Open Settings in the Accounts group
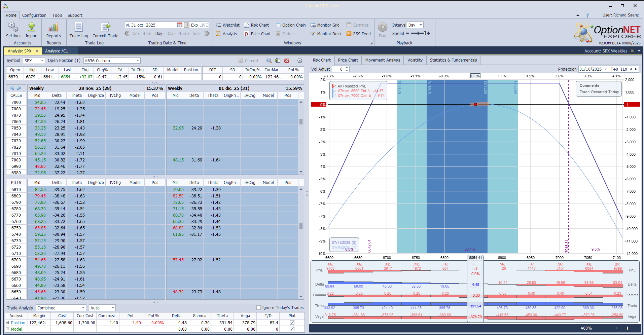Screen dimensions: 644x335 13,30
